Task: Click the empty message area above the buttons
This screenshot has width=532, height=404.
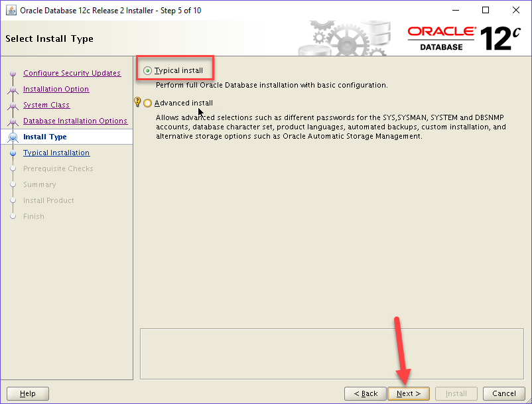Action: point(333,353)
